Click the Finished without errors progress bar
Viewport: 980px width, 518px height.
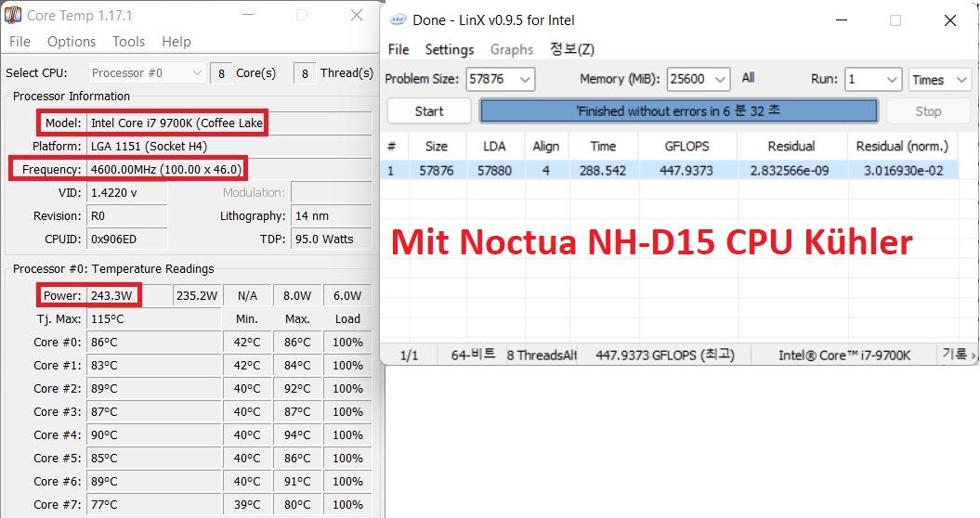tap(678, 111)
